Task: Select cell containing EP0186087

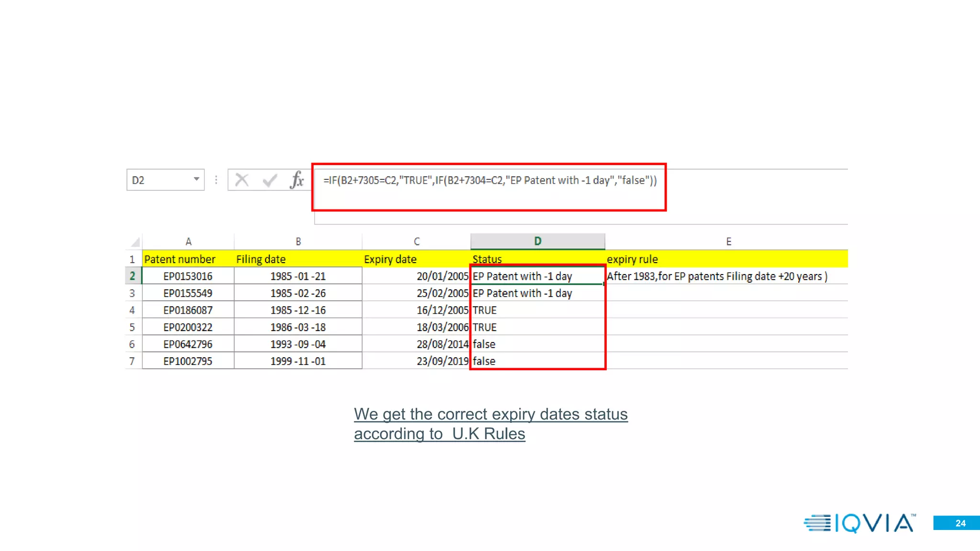Action: point(188,310)
